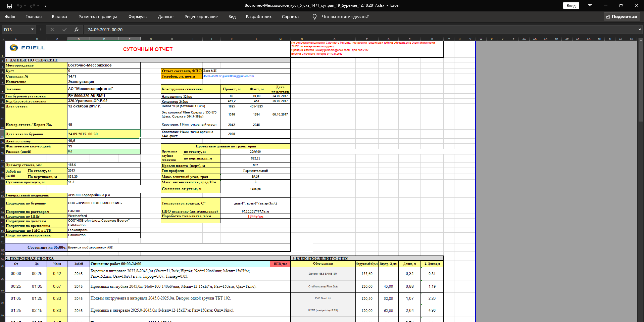Open the Данные tab

pyautogui.click(x=166, y=16)
